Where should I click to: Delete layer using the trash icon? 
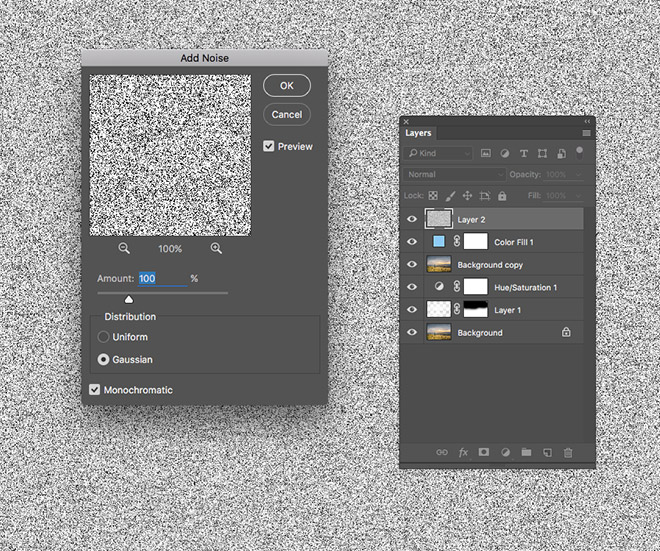(x=568, y=452)
